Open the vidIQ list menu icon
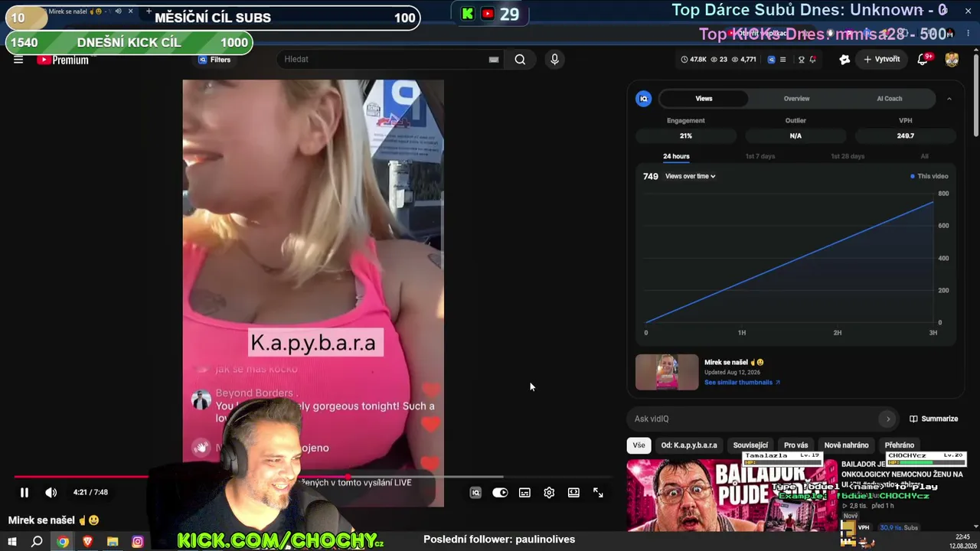Screen dimensions: 980x551 (782, 60)
